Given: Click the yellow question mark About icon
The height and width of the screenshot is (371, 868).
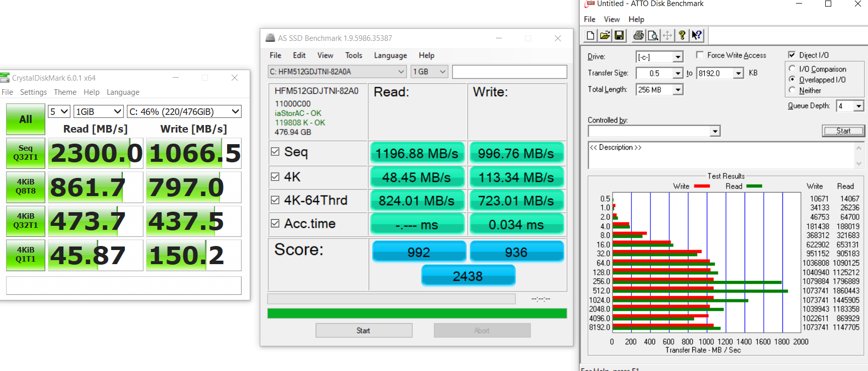Looking at the screenshot, I should [682, 35].
